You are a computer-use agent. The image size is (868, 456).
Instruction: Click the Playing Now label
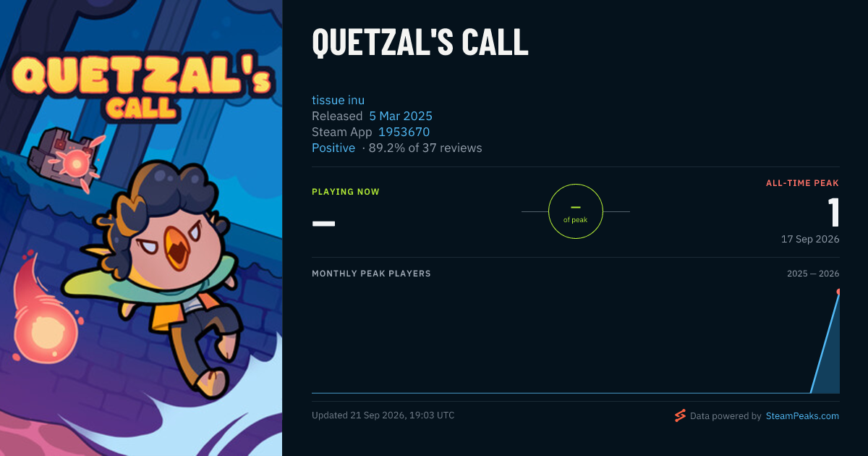[x=346, y=192]
